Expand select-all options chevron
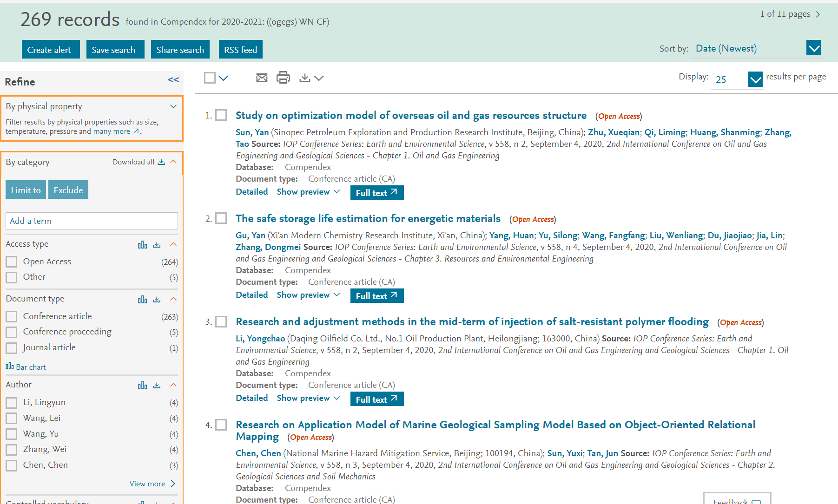 224,78
